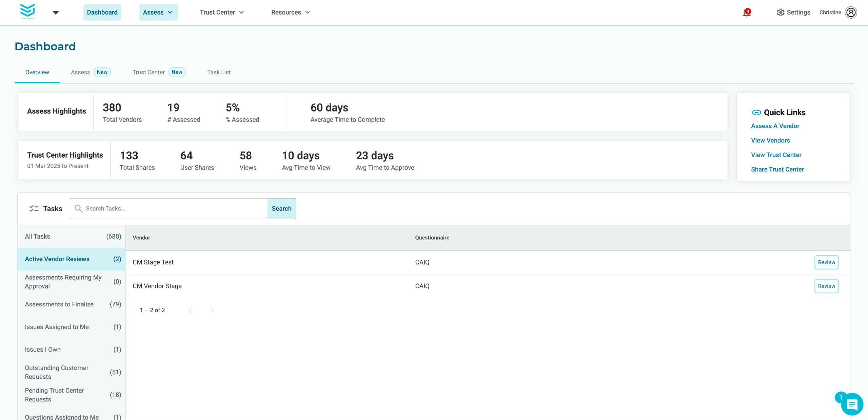Image resolution: width=868 pixels, height=420 pixels.
Task: Select Assessments to Finalize task filter
Action: click(x=59, y=304)
